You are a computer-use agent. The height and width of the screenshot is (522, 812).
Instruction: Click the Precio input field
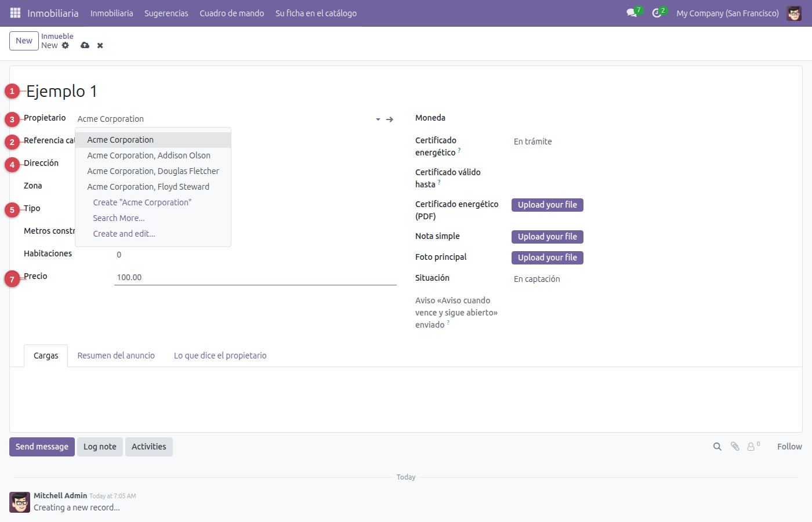pyautogui.click(x=255, y=277)
